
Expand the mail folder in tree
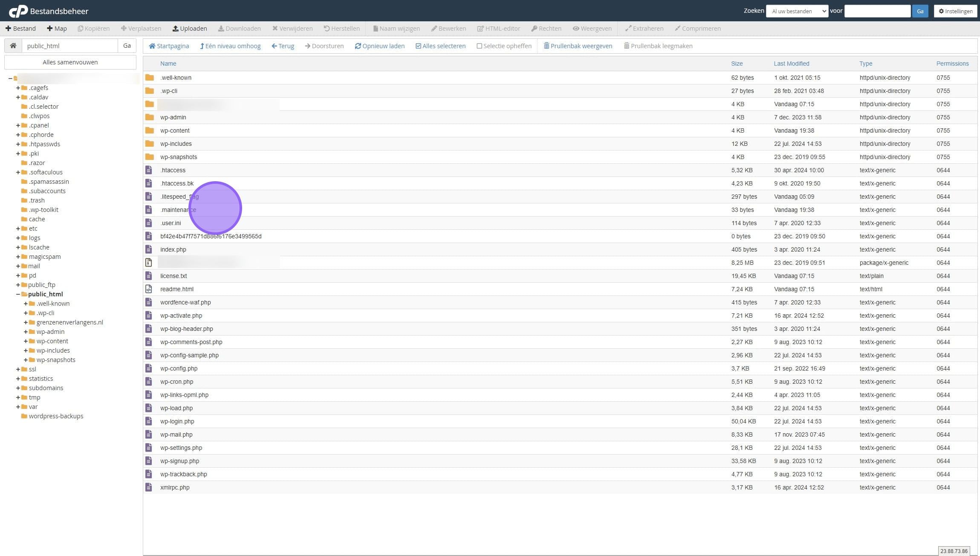tap(18, 266)
